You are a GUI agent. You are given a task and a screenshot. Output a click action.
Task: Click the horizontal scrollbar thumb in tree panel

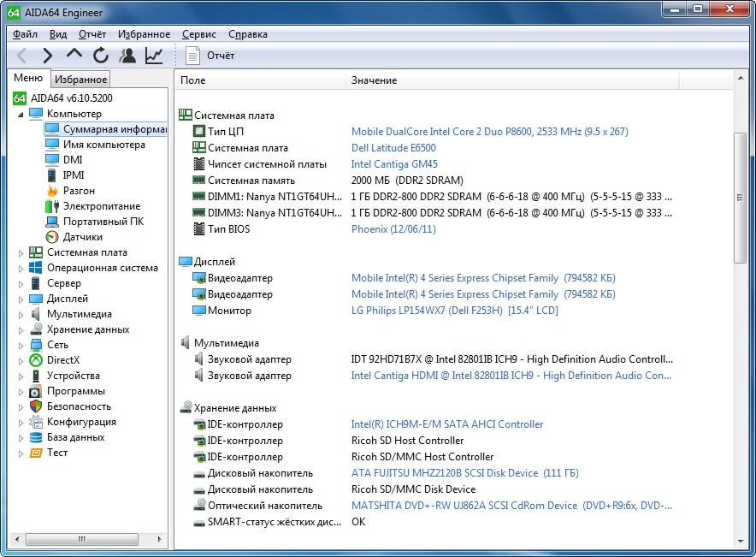(x=82, y=539)
